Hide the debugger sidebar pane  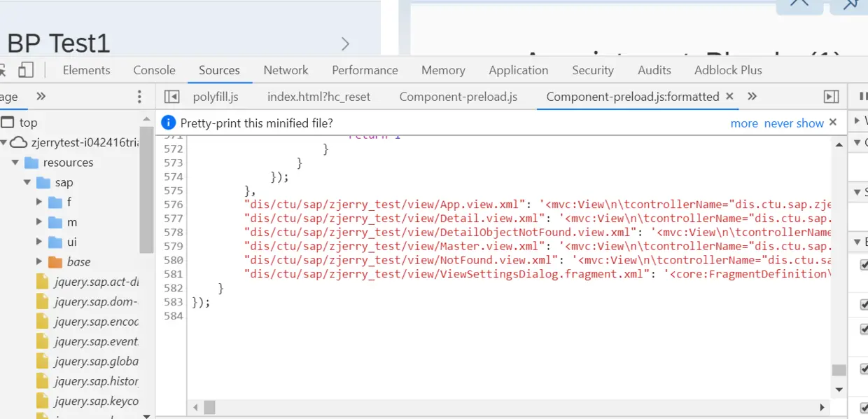831,97
